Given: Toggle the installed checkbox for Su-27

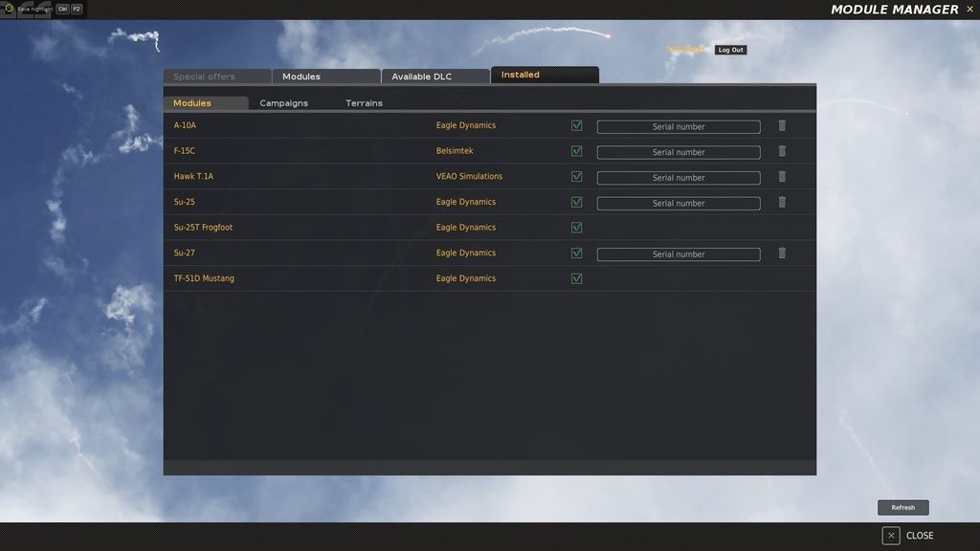Looking at the screenshot, I should (x=576, y=253).
